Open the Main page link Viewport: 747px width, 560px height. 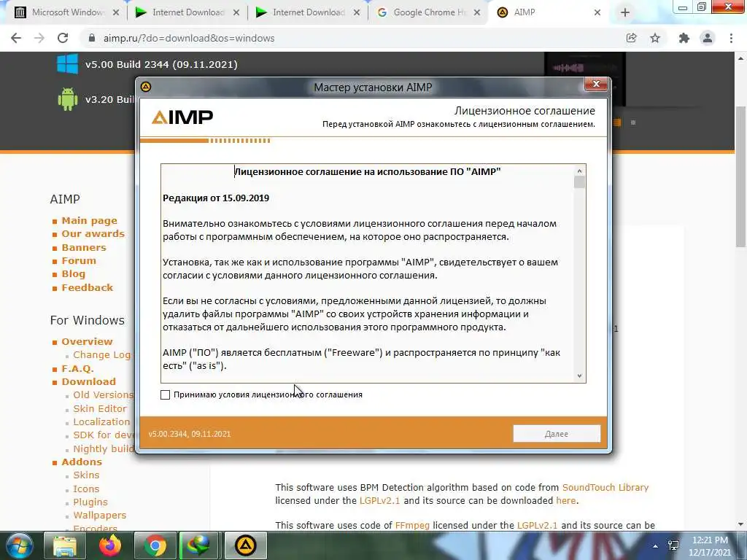(x=89, y=220)
